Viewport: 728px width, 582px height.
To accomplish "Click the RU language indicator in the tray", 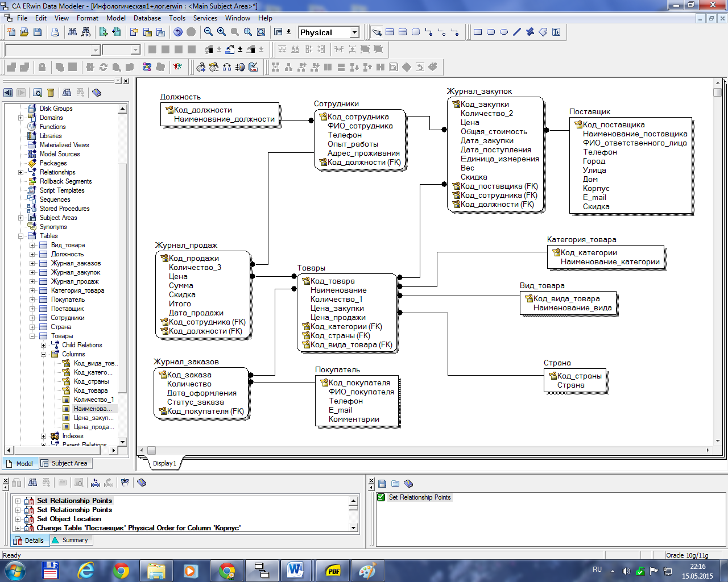I will pyautogui.click(x=597, y=569).
